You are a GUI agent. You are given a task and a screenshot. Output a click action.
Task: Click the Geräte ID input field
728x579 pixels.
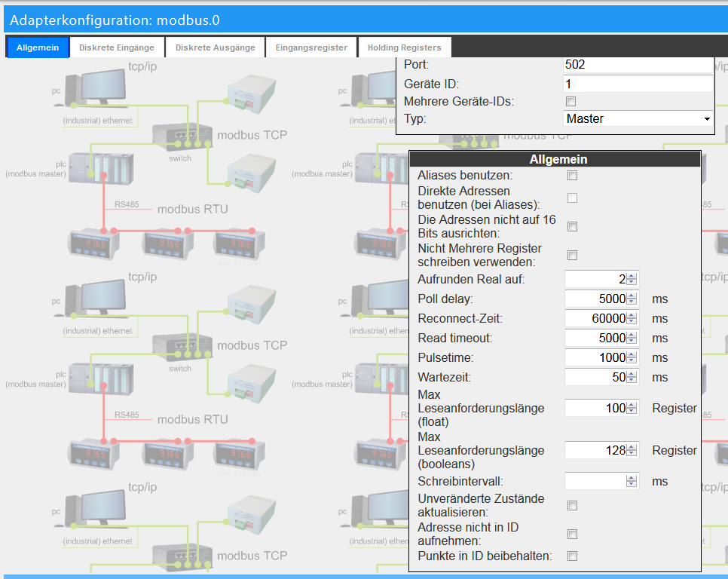(638, 84)
